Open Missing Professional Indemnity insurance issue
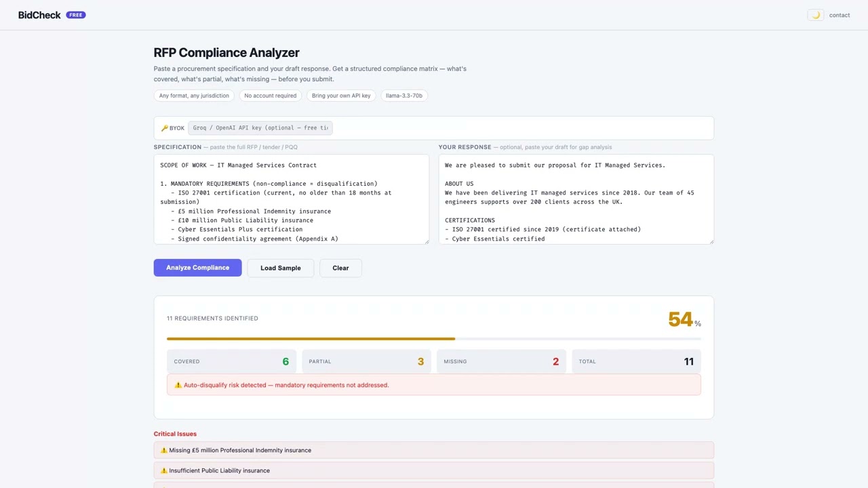Viewport: 868px width, 488px height. tap(434, 450)
